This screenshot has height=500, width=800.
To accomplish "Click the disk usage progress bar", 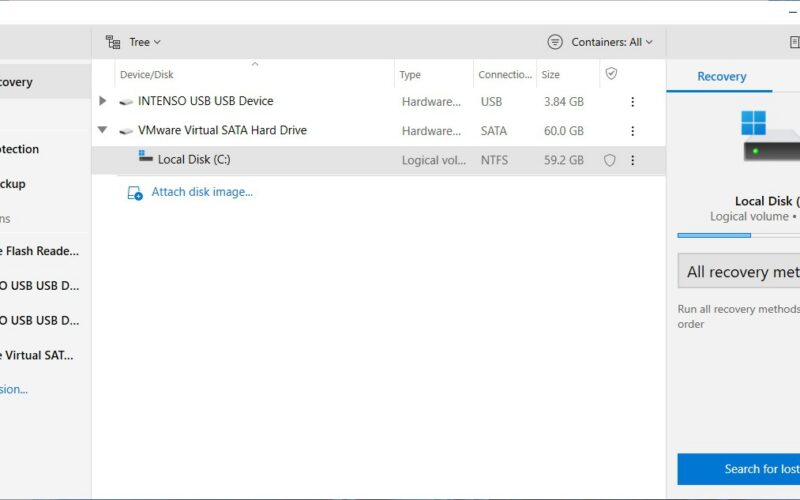I will click(x=739, y=235).
